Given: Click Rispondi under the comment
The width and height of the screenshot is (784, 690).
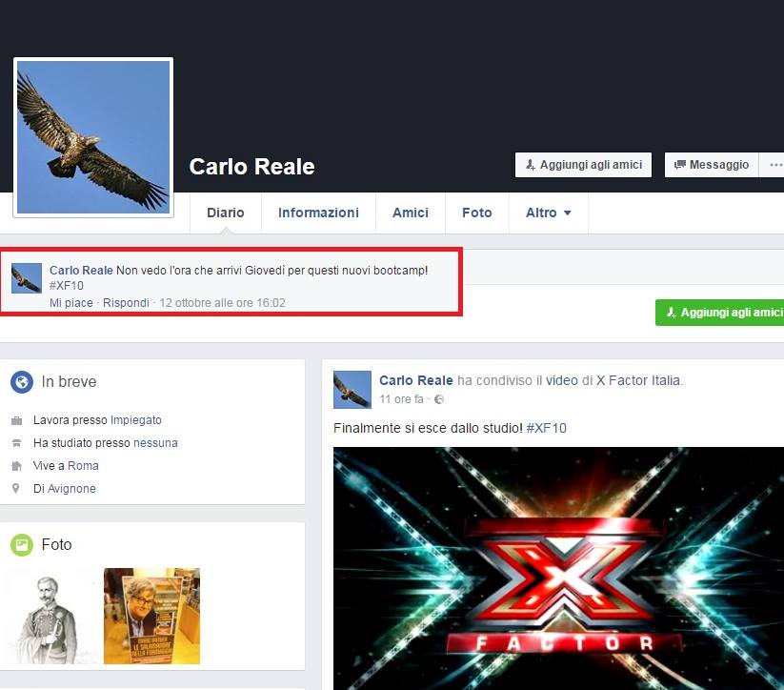Looking at the screenshot, I should coord(126,303).
